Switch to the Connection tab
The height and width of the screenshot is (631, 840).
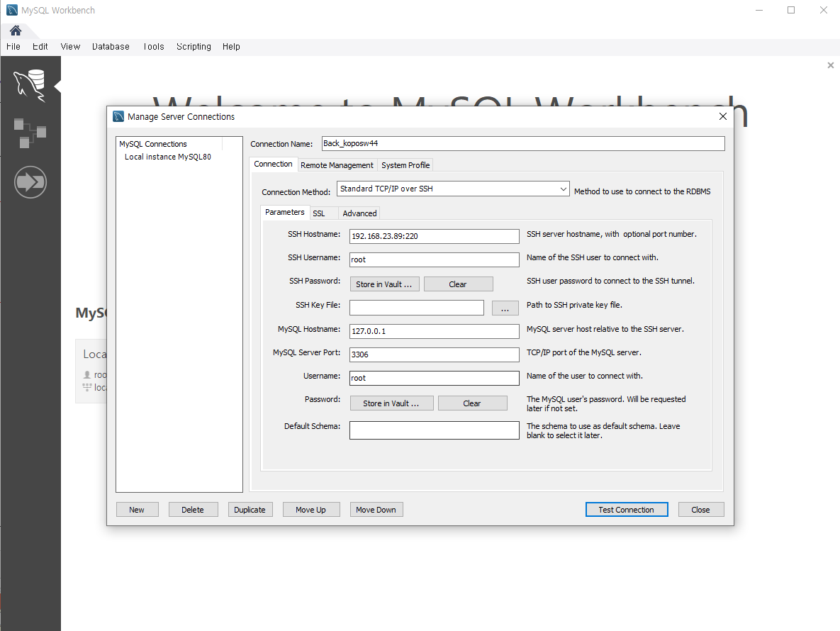[x=273, y=164]
